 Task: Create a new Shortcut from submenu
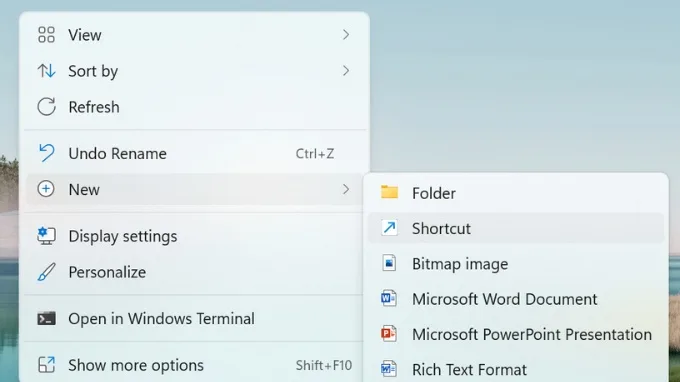point(516,228)
